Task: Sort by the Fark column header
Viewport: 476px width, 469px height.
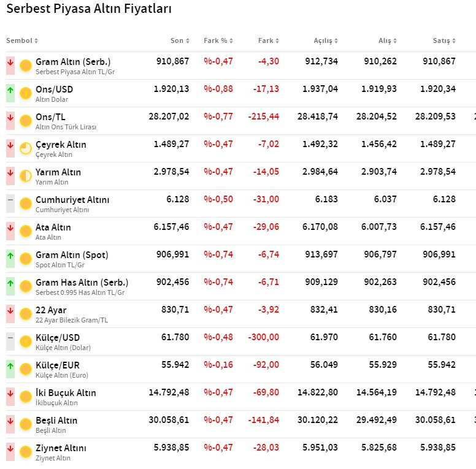Action: click(268, 40)
